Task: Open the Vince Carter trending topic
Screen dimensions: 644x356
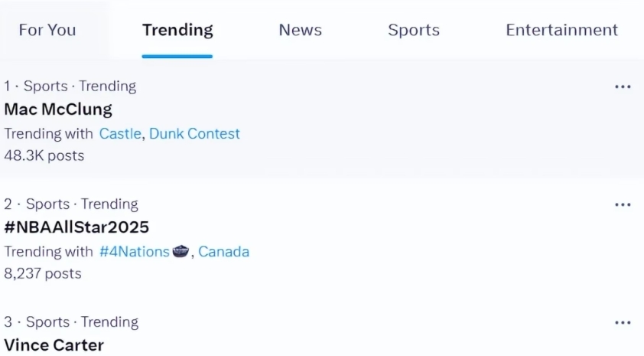Action: tap(54, 345)
